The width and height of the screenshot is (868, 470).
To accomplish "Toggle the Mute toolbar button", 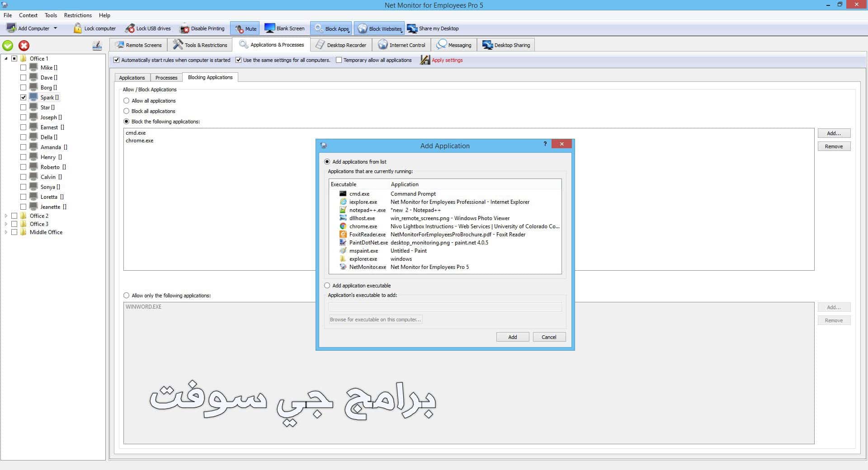I will (245, 28).
